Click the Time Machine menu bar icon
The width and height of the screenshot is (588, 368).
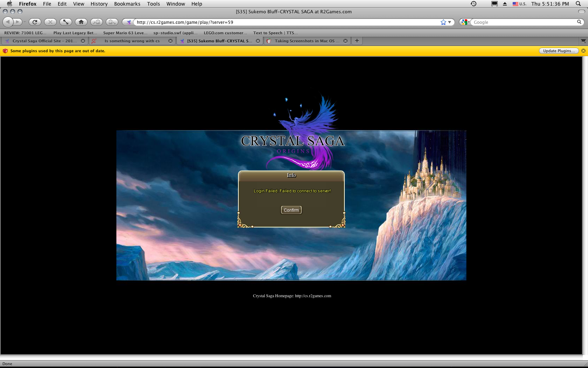pyautogui.click(x=473, y=4)
